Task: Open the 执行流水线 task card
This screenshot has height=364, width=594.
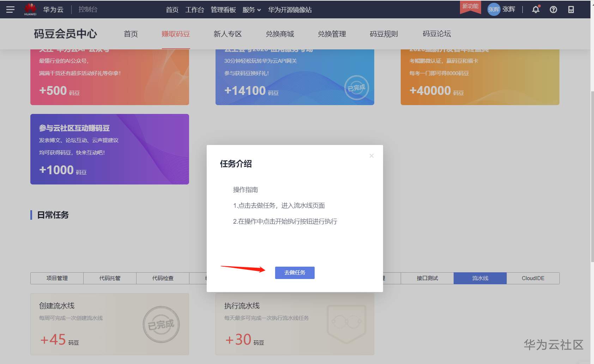Action: tap(295, 324)
